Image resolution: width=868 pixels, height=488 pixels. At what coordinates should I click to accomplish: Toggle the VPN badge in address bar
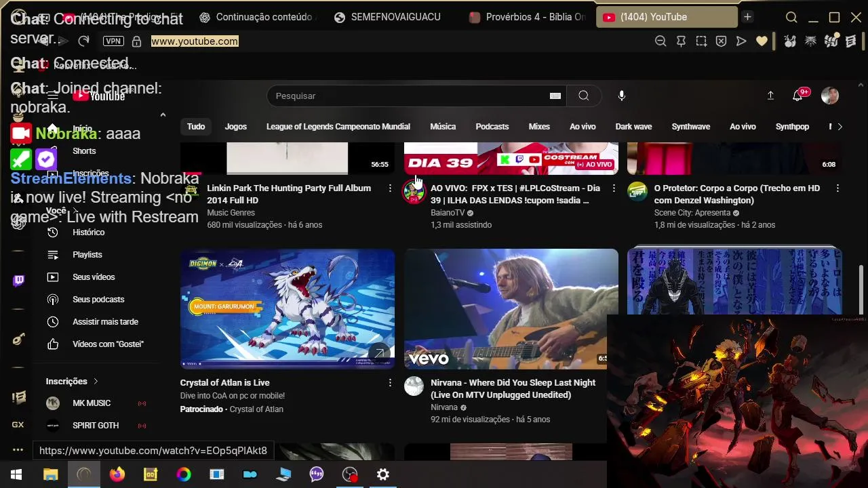point(113,41)
